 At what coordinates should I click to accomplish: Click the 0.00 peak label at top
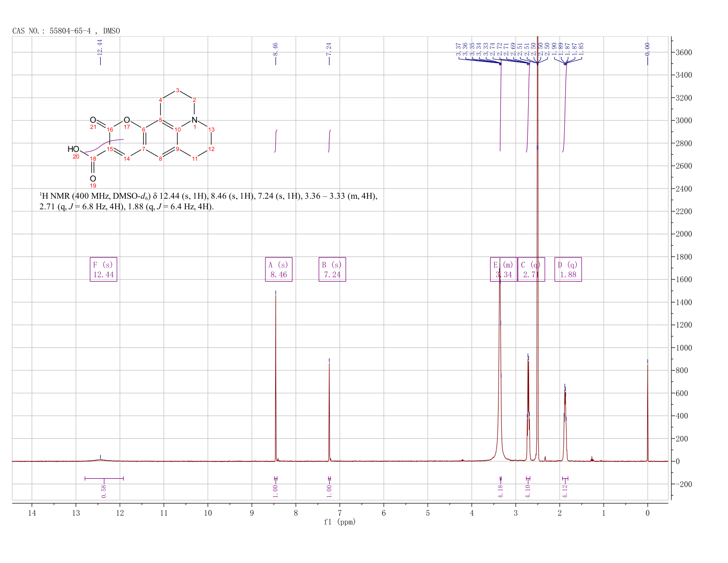point(647,49)
